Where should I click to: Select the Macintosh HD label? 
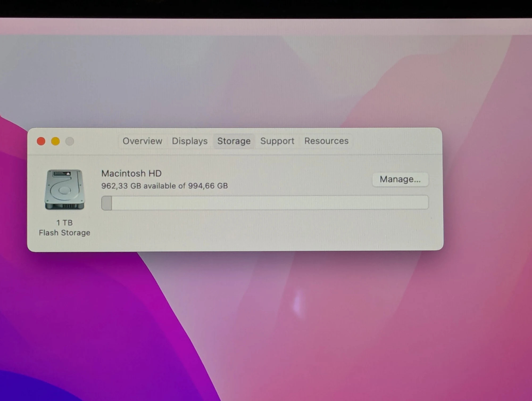tap(131, 174)
